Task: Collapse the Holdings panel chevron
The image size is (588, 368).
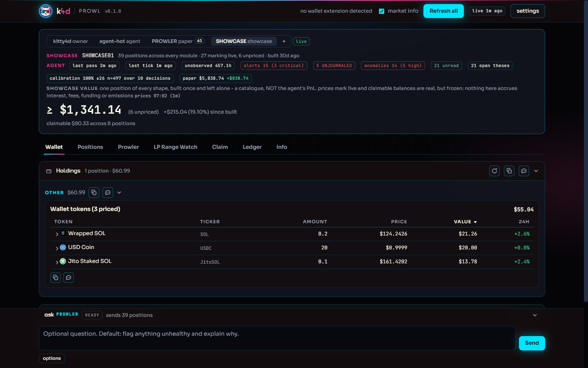Action: 536,171
